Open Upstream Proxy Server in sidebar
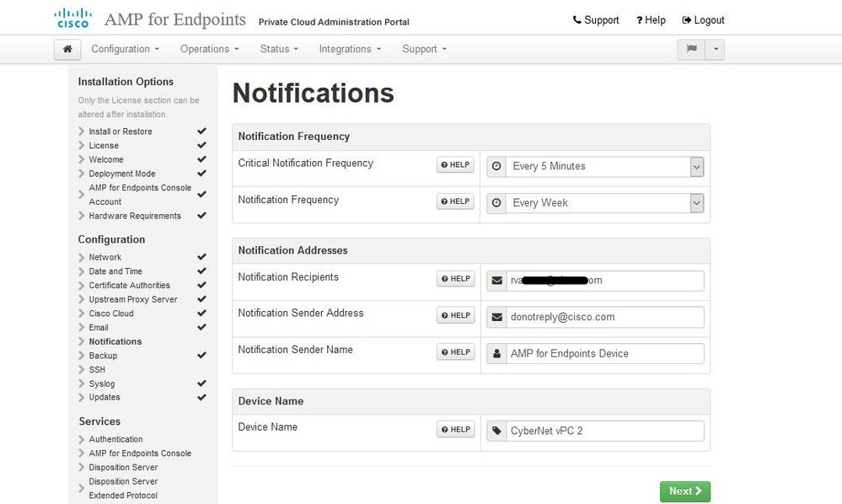Screen dimensions: 842x504 [132, 299]
